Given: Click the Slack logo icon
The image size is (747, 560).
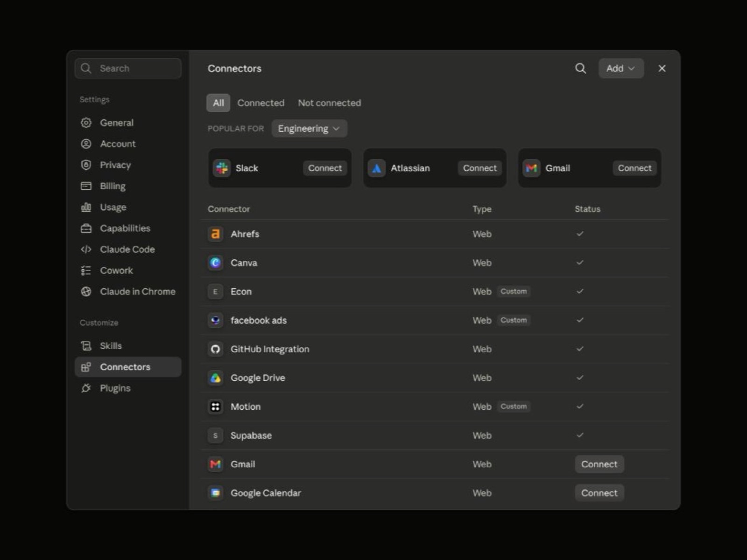Looking at the screenshot, I should click(x=222, y=168).
